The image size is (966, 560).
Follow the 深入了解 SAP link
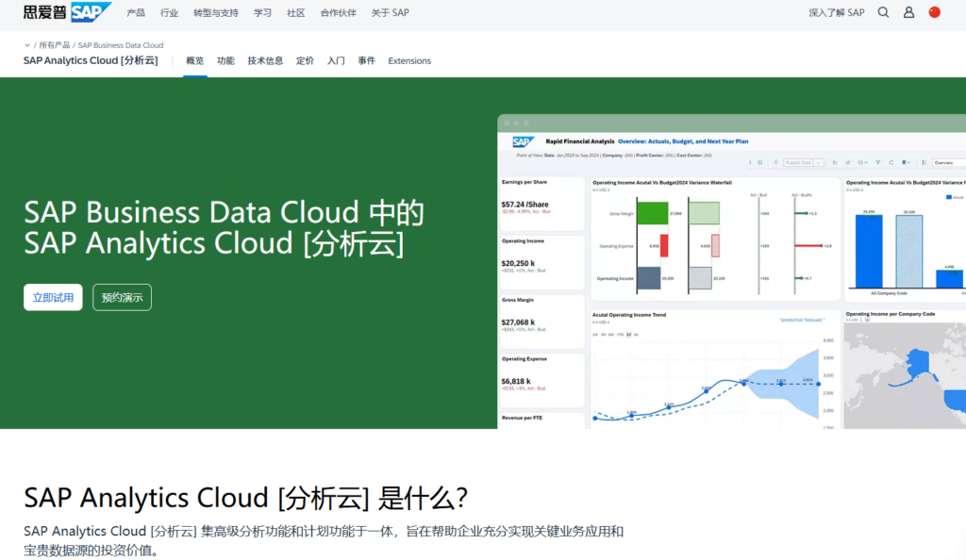(836, 13)
